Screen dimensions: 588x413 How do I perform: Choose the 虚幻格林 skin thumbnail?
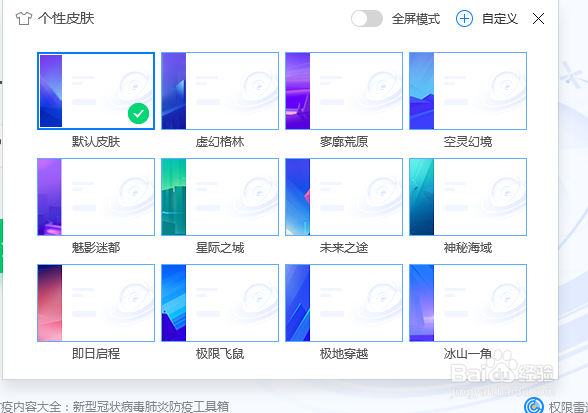pos(220,91)
